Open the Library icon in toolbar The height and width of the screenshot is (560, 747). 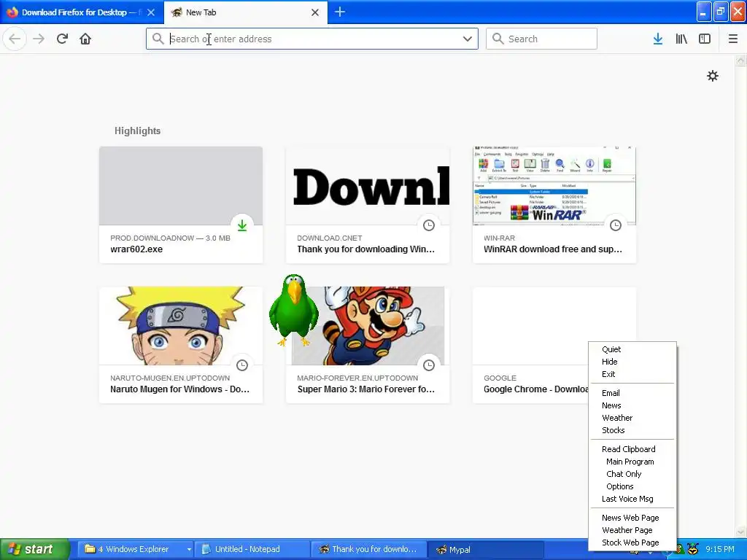tap(681, 39)
